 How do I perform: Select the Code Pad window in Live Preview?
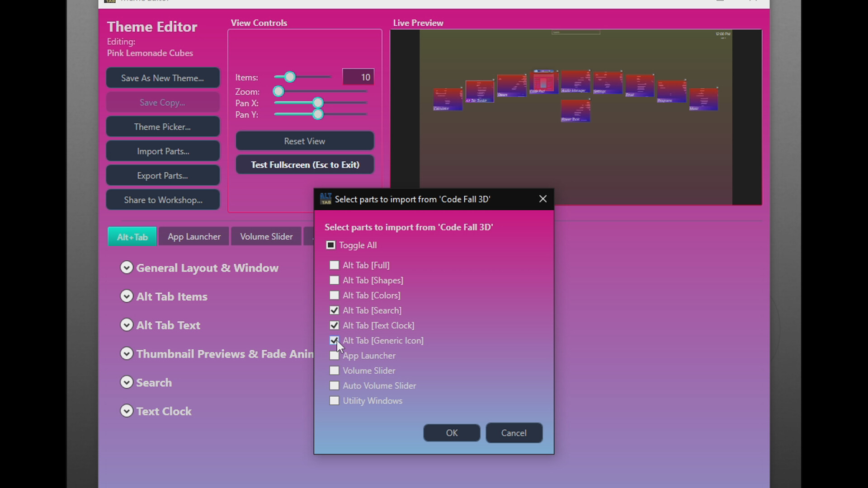coord(544,81)
